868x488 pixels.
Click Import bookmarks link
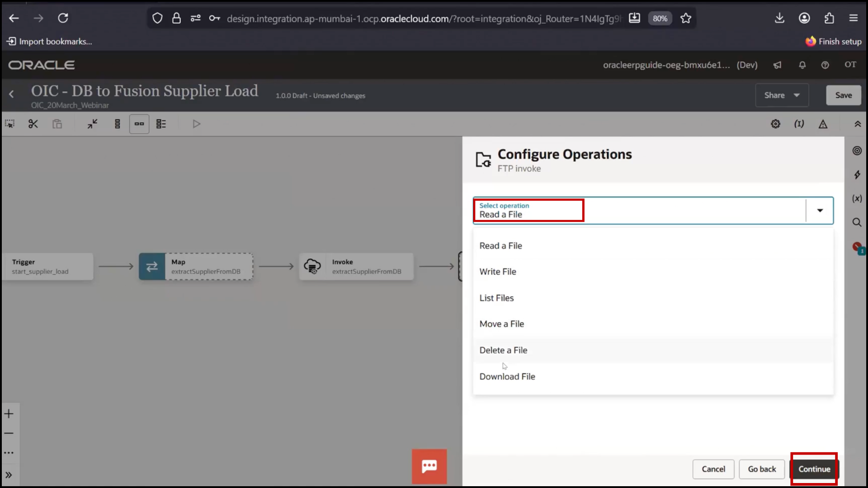pos(49,42)
